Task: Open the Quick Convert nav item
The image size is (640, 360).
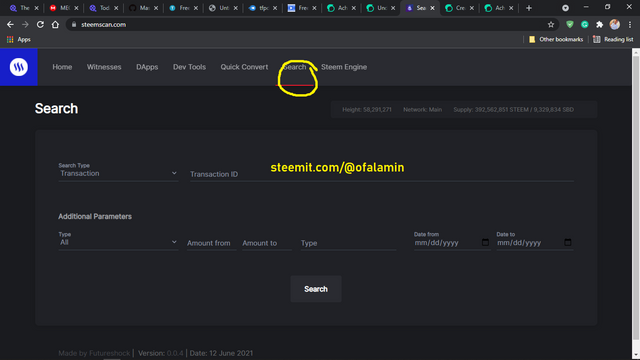Action: tap(244, 67)
